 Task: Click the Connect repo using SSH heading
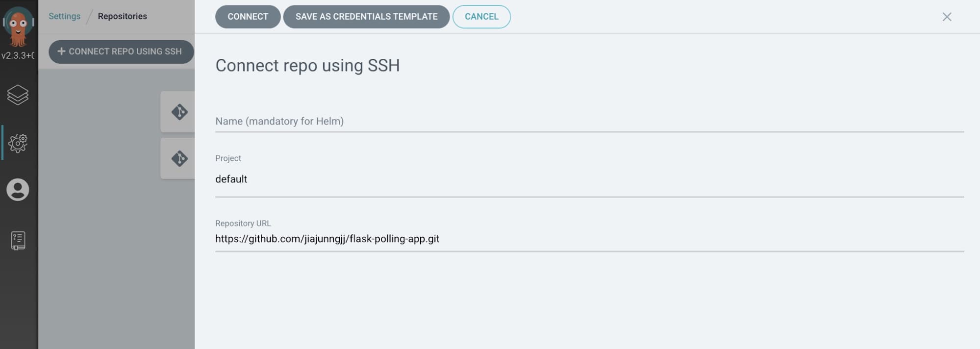click(307, 65)
